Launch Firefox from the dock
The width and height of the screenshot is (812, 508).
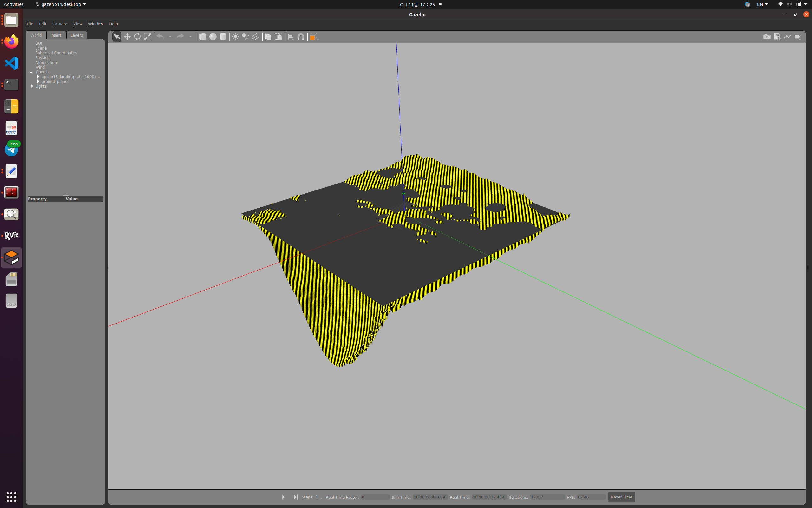coord(11,42)
